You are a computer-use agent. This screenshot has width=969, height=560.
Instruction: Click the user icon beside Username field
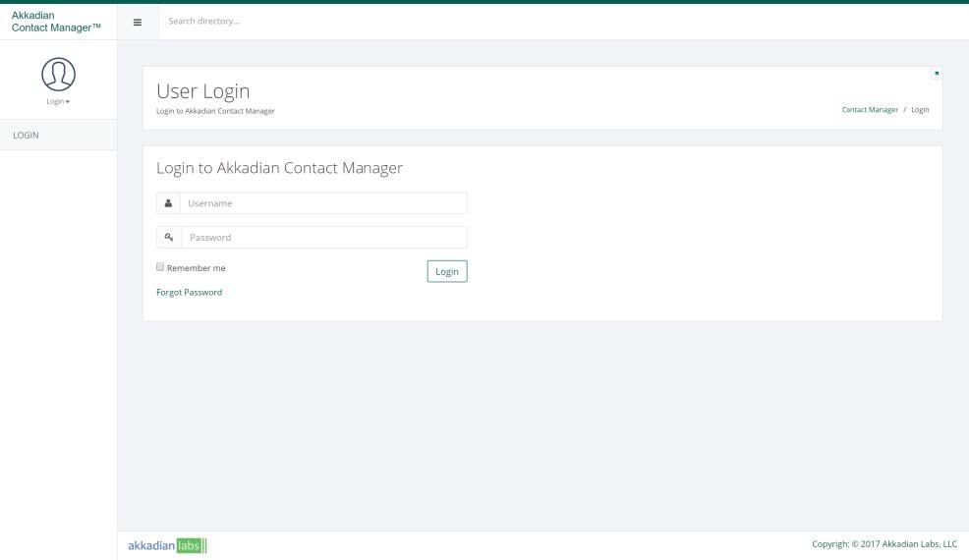[168, 202]
